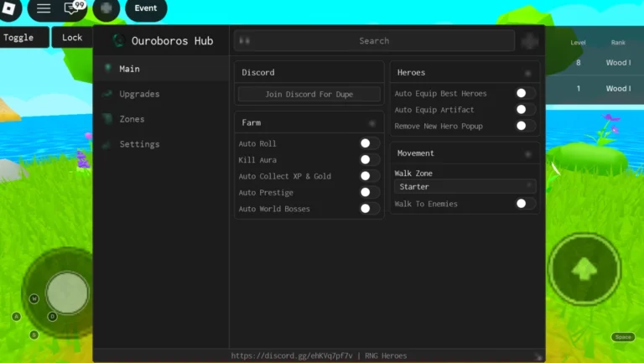
Task: Open the Walk Zone Starter dropdown
Action: (x=465, y=186)
